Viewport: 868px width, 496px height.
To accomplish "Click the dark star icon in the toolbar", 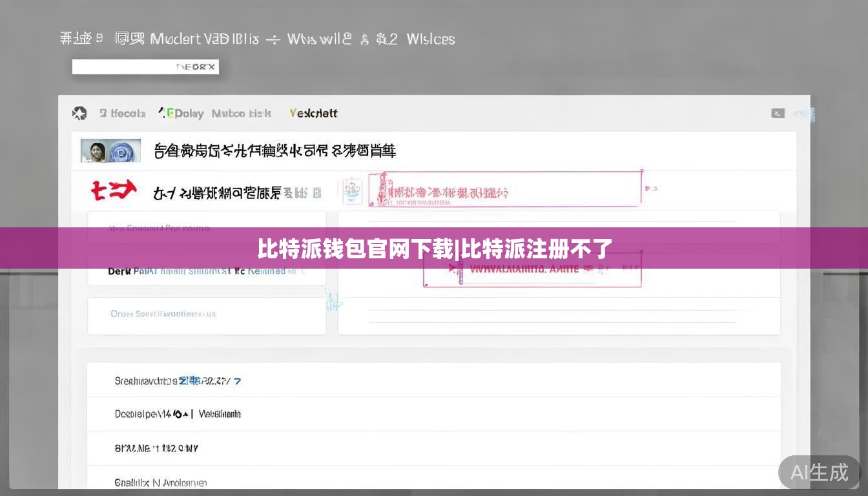I will (x=79, y=113).
